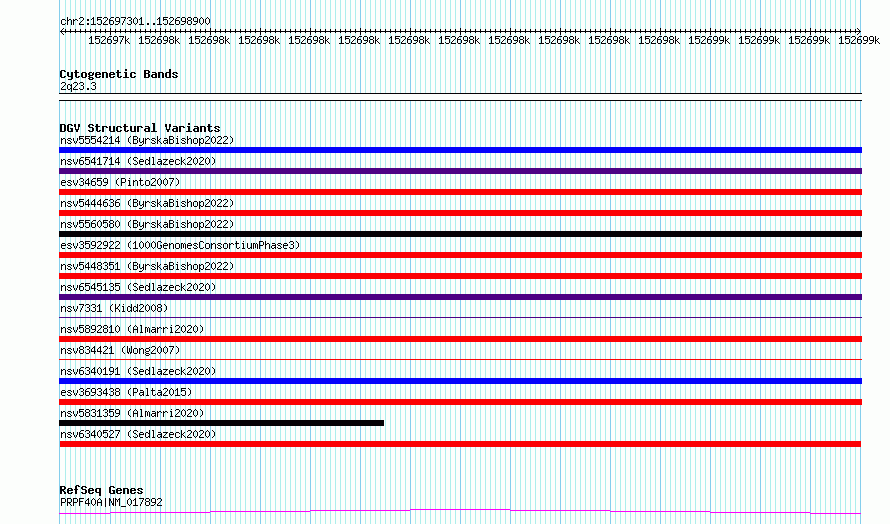Click nsv5448351 (ByrskaBishop2022) label
The image size is (890, 524).
point(147,266)
